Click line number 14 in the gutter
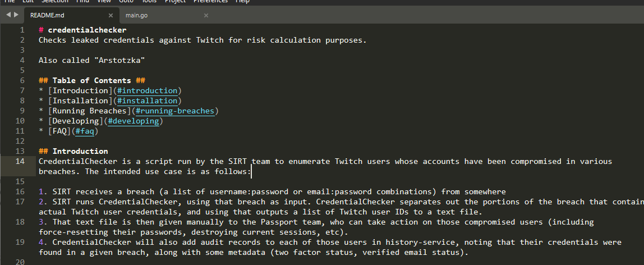Image resolution: width=644 pixels, height=265 pixels. click(x=20, y=162)
